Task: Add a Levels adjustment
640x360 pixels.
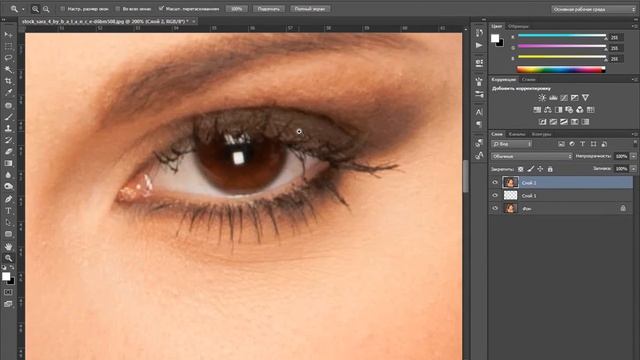Action: pyautogui.click(x=553, y=98)
